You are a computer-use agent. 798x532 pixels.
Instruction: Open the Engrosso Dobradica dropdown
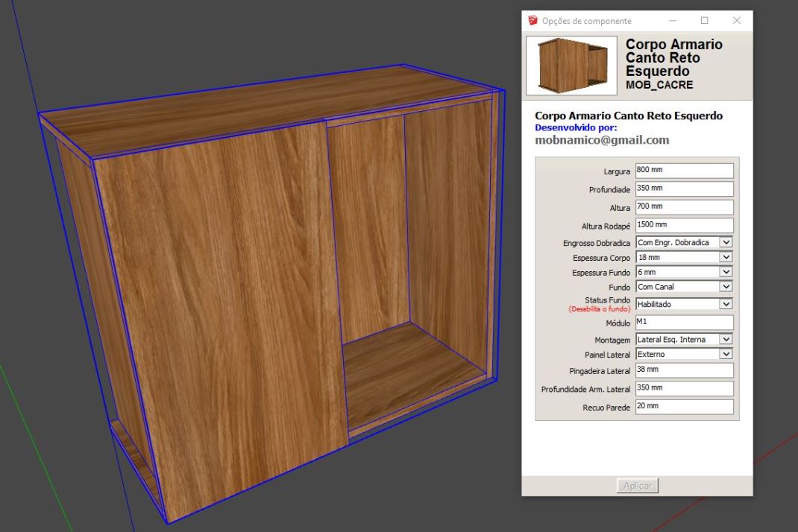point(685,242)
